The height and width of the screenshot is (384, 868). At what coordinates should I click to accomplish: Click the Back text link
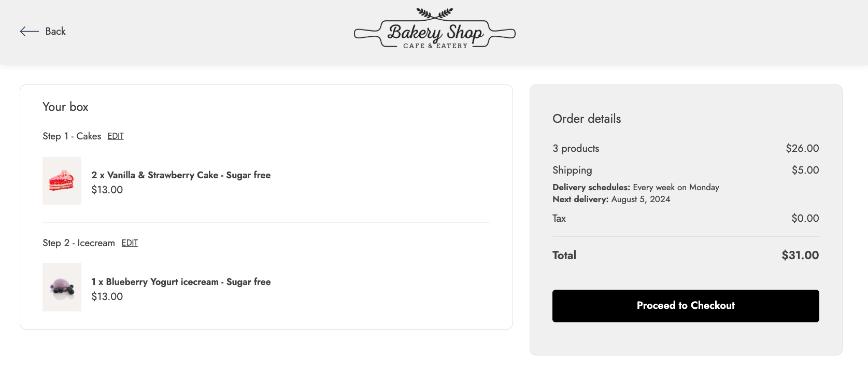(x=55, y=32)
